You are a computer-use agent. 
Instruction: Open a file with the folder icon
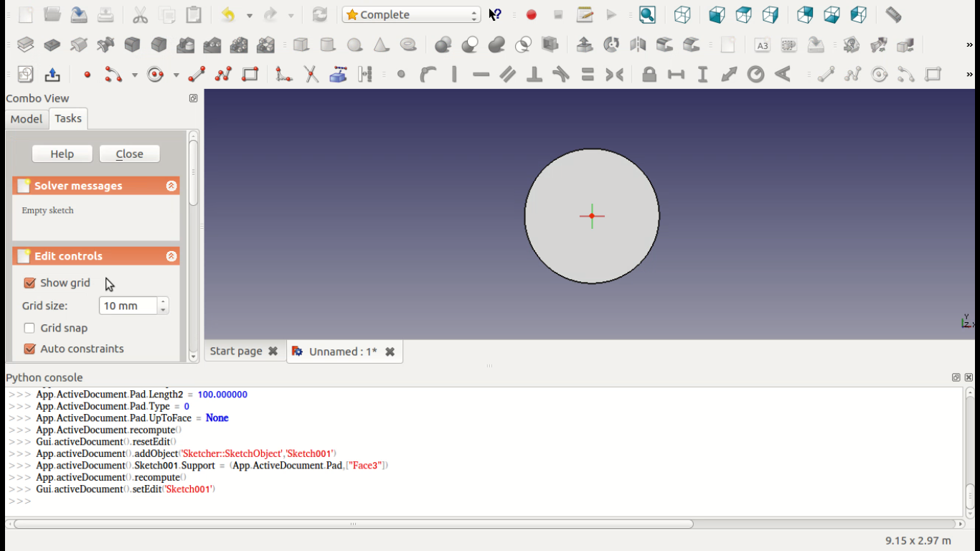coord(52,14)
